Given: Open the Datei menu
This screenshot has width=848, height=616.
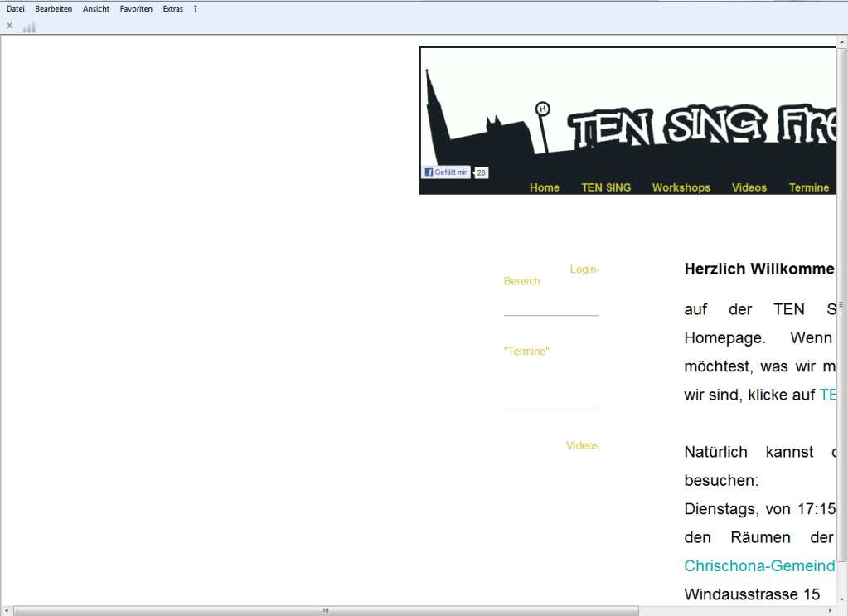Looking at the screenshot, I should (x=16, y=8).
